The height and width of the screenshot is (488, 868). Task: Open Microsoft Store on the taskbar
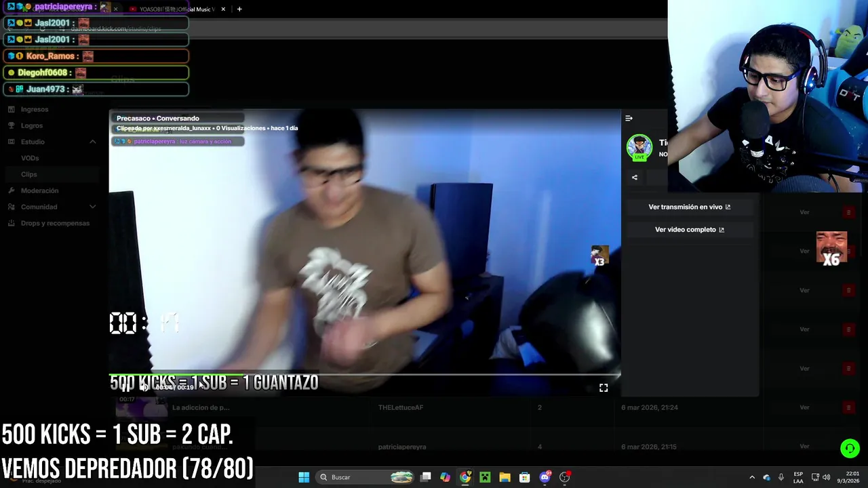point(525,477)
